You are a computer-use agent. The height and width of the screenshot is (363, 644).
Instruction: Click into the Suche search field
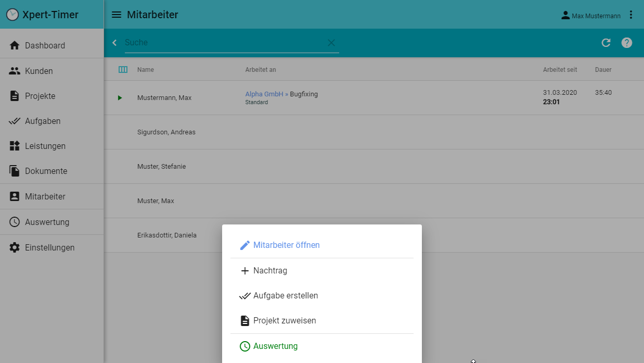(224, 43)
